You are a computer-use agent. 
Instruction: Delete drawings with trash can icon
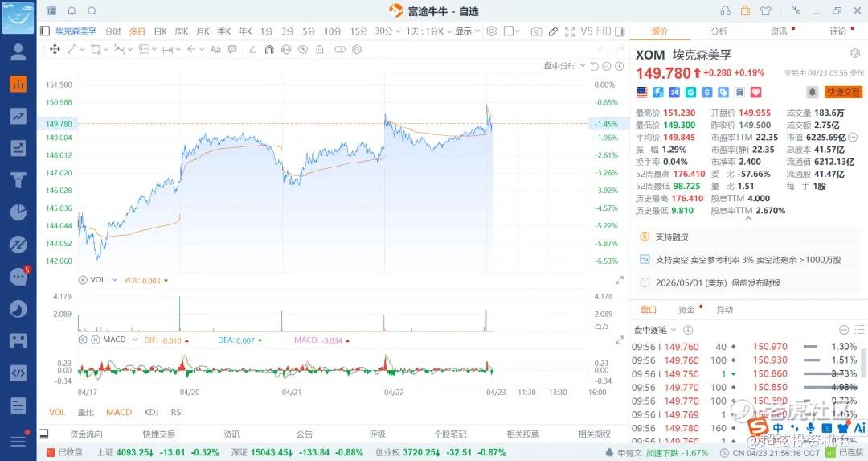(319, 49)
